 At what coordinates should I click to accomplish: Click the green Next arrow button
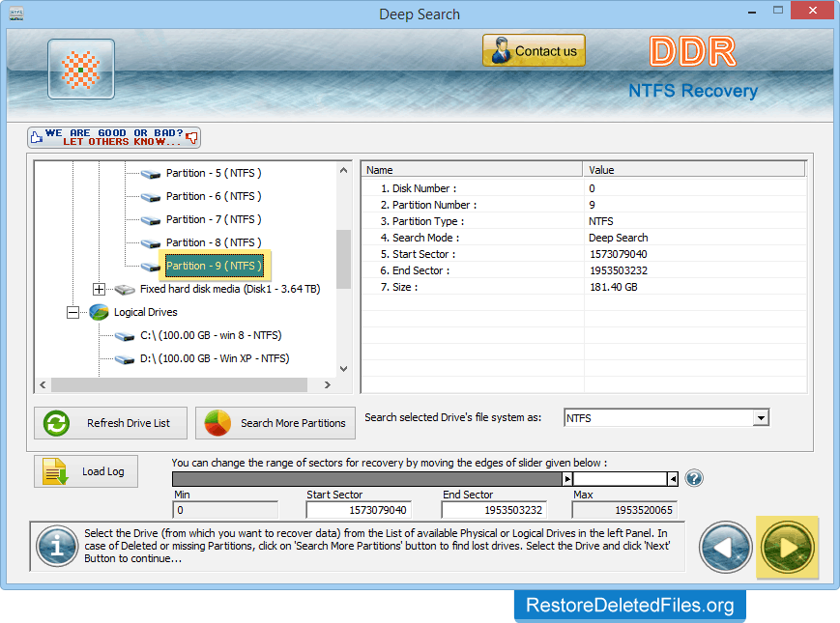pyautogui.click(x=788, y=548)
